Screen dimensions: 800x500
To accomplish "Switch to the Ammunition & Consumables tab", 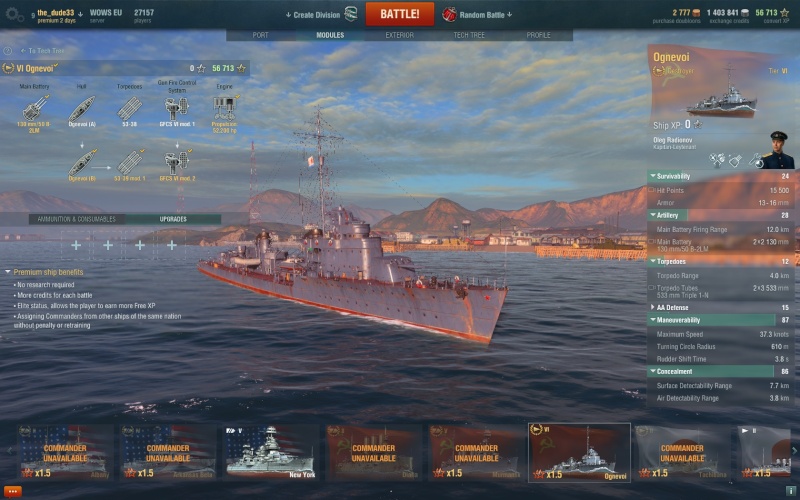I will pos(77,219).
